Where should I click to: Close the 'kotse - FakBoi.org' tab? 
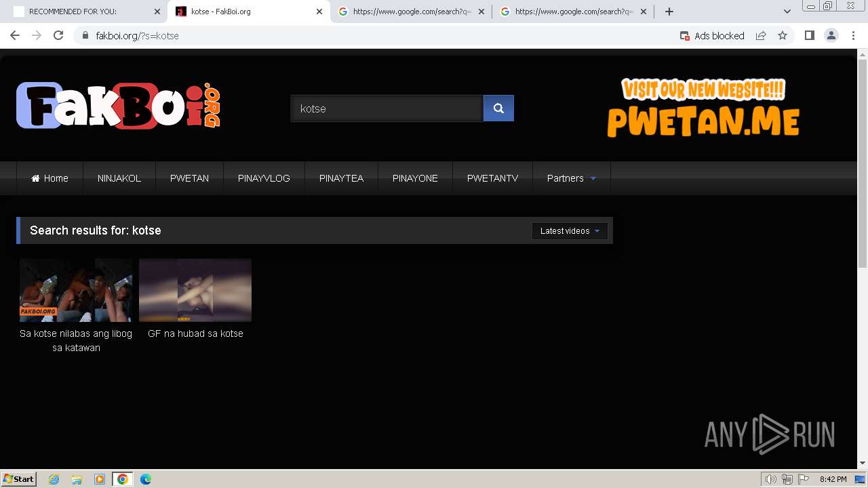point(319,12)
